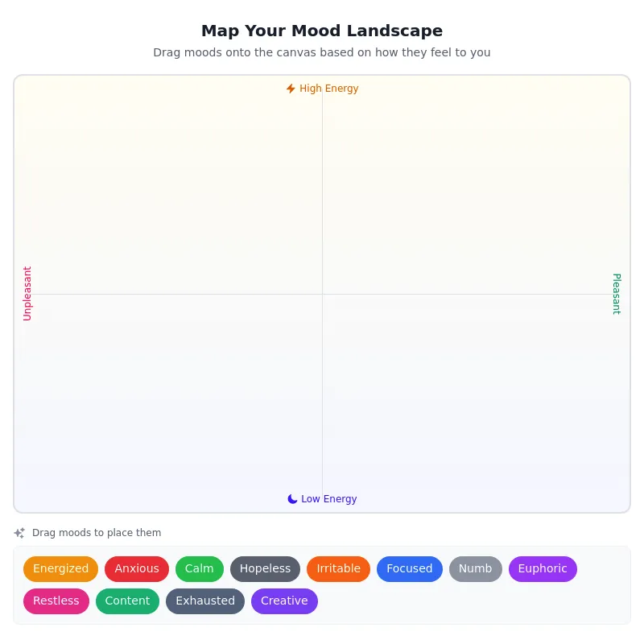The width and height of the screenshot is (644, 644).
Task: Select the purple Creative color chip
Action: (x=284, y=601)
